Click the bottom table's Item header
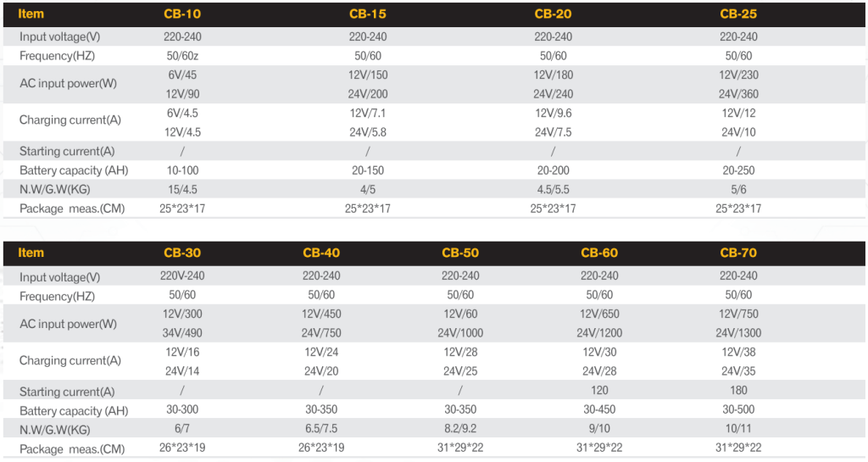Screen dimensions: 868x462 [31, 253]
